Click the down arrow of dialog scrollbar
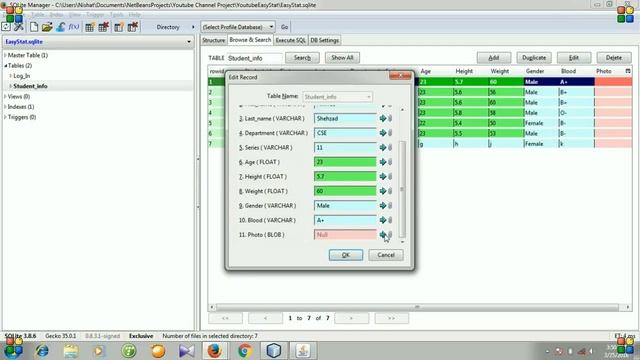 click(x=402, y=242)
